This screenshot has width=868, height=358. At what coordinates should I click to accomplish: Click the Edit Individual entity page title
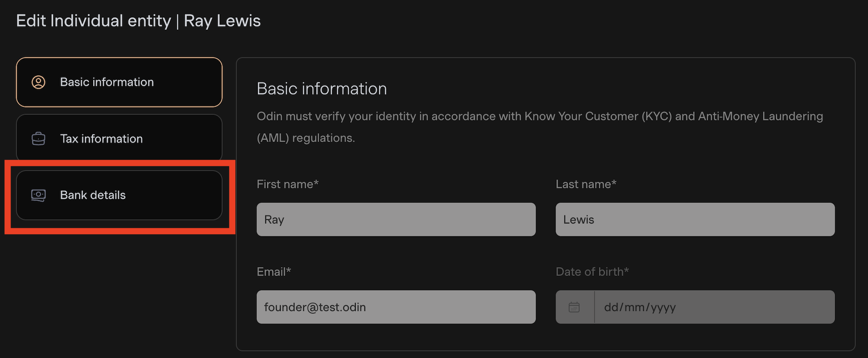coord(138,21)
